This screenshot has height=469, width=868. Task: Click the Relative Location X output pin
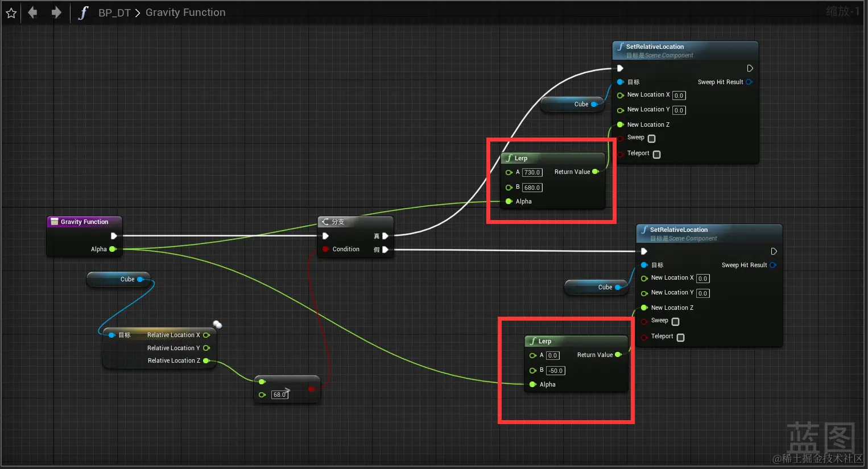click(206, 335)
